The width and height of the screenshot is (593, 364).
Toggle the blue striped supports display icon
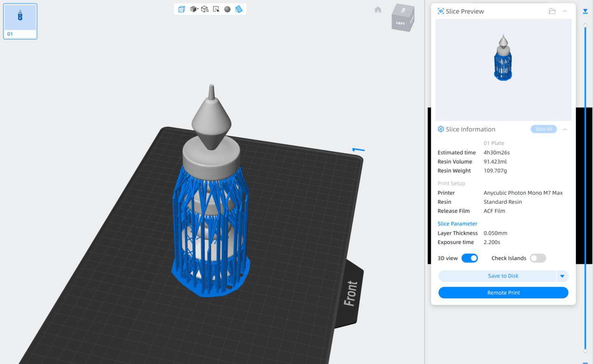pyautogui.click(x=239, y=9)
